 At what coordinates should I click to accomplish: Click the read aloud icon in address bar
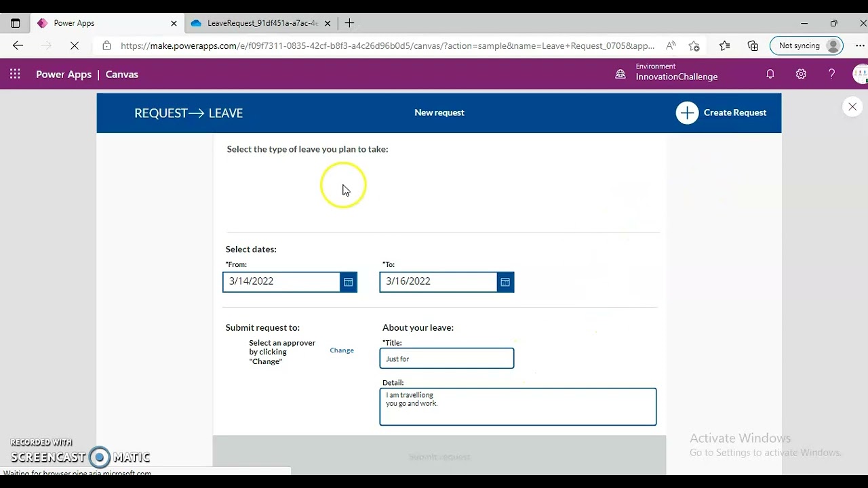[671, 45]
